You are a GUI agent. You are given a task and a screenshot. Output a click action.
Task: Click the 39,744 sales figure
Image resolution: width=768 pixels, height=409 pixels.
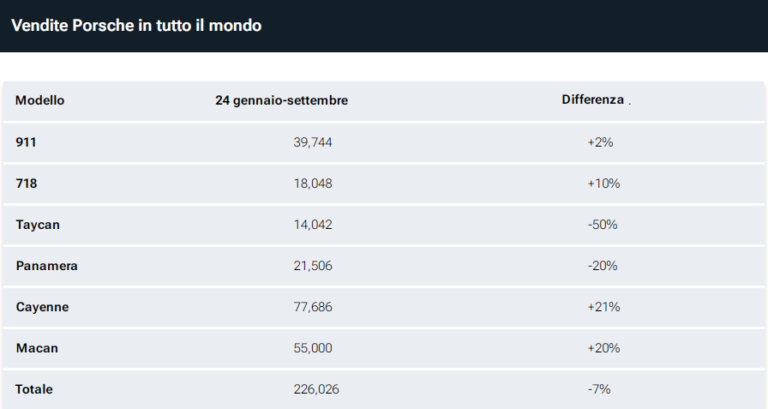click(312, 142)
